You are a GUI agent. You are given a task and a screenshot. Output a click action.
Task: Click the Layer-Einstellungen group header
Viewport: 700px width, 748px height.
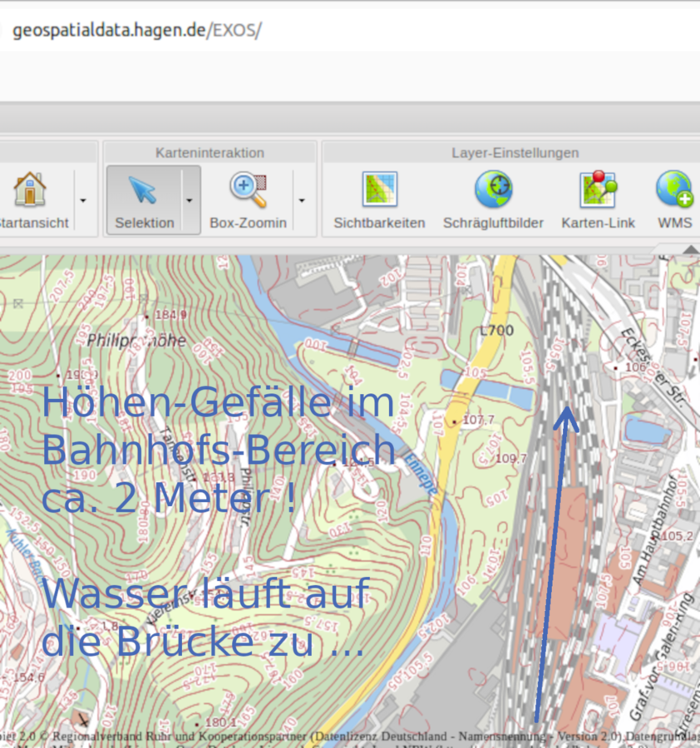(515, 153)
